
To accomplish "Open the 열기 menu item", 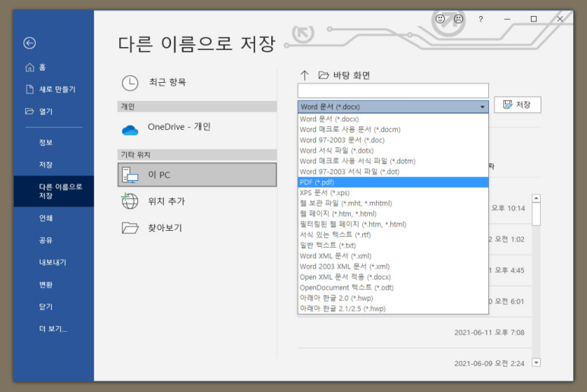I will coord(39,112).
